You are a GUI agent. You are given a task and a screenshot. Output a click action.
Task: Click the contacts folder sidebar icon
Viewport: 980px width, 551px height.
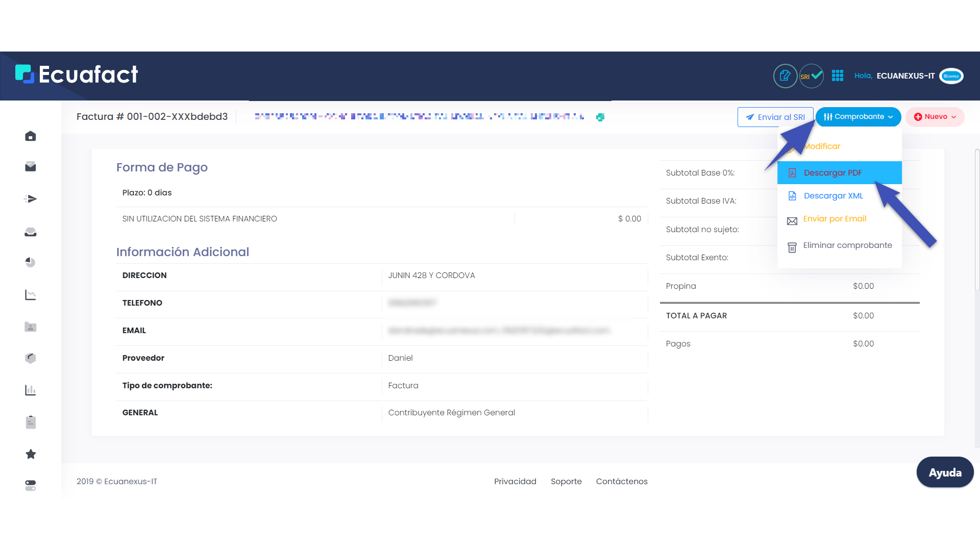31,327
